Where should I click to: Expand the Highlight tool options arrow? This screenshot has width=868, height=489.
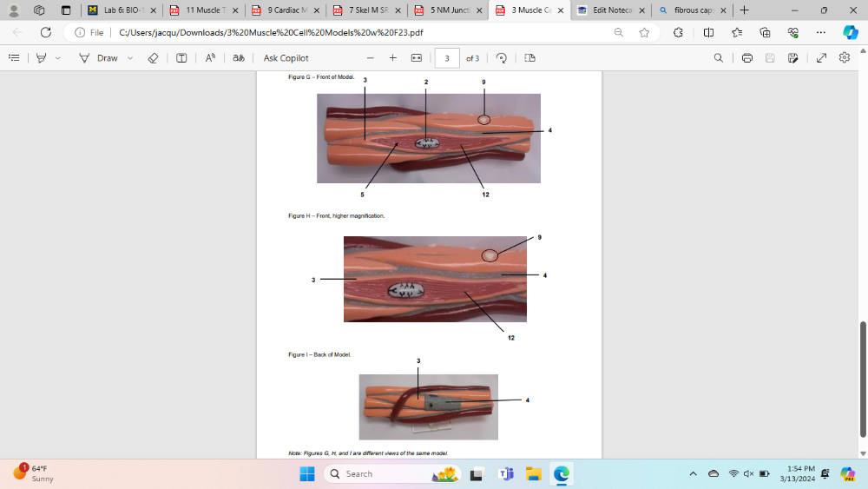pyautogui.click(x=58, y=58)
